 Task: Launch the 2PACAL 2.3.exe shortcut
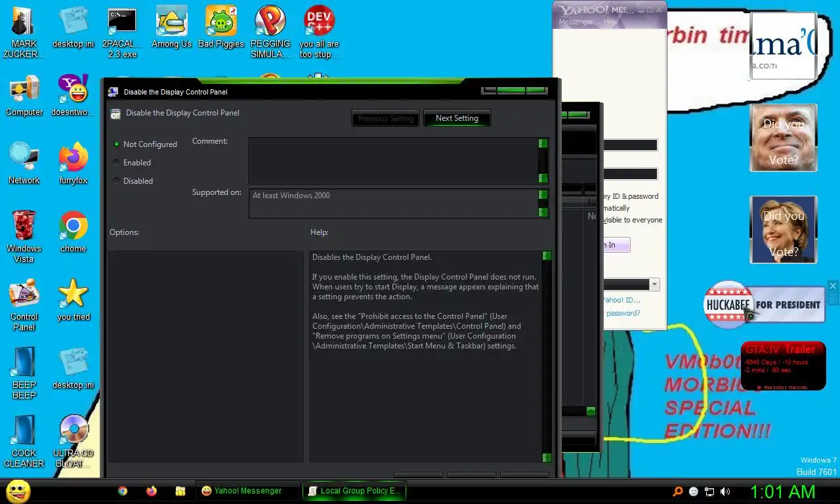(x=122, y=31)
